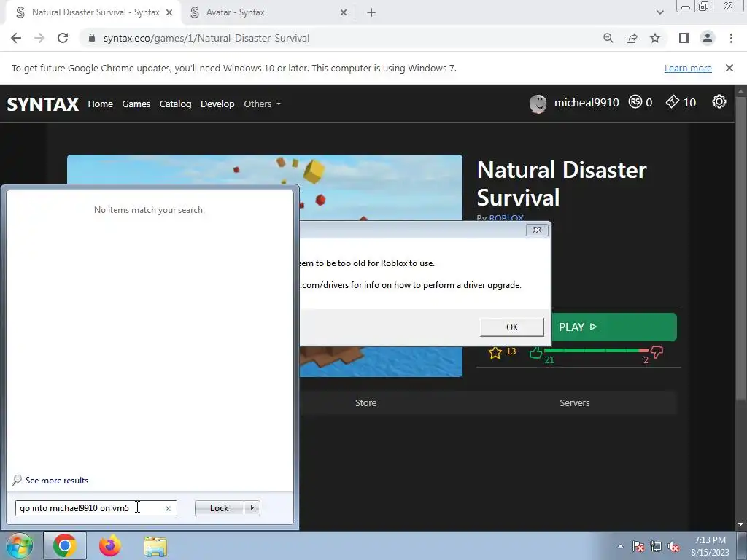The height and width of the screenshot is (560, 747).
Task: Click OK in the Roblox driver dialog
Action: (512, 327)
